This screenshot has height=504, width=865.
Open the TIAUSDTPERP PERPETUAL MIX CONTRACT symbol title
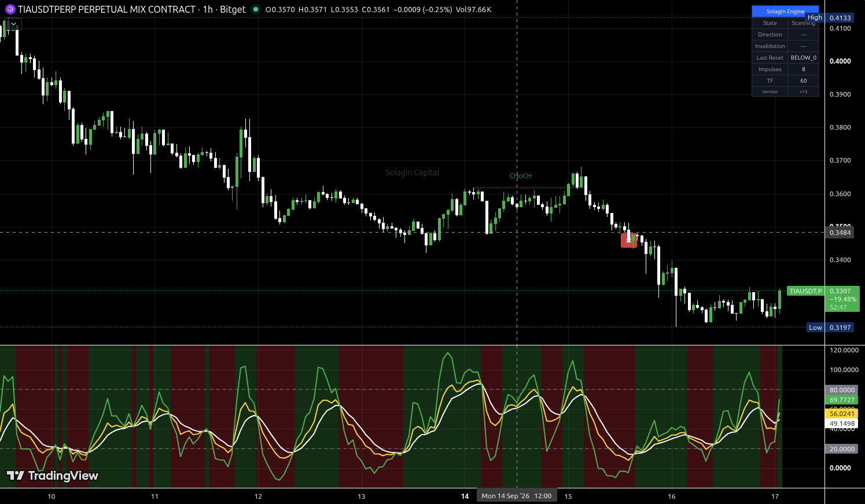106,9
